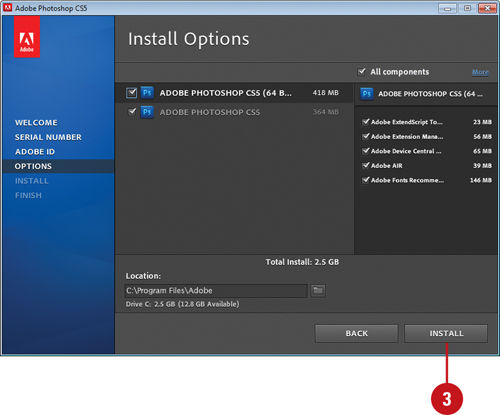
Task: Open the More link near All components
Action: click(x=480, y=72)
